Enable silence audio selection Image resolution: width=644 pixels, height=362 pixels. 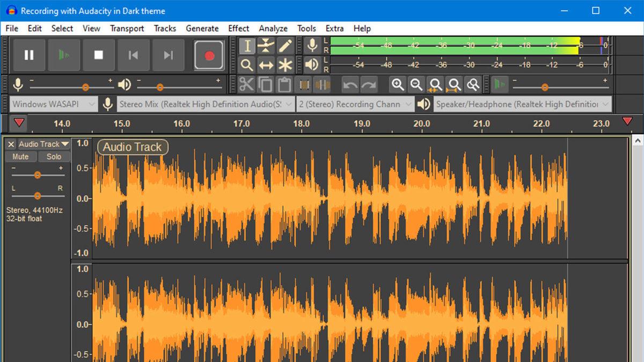321,84
